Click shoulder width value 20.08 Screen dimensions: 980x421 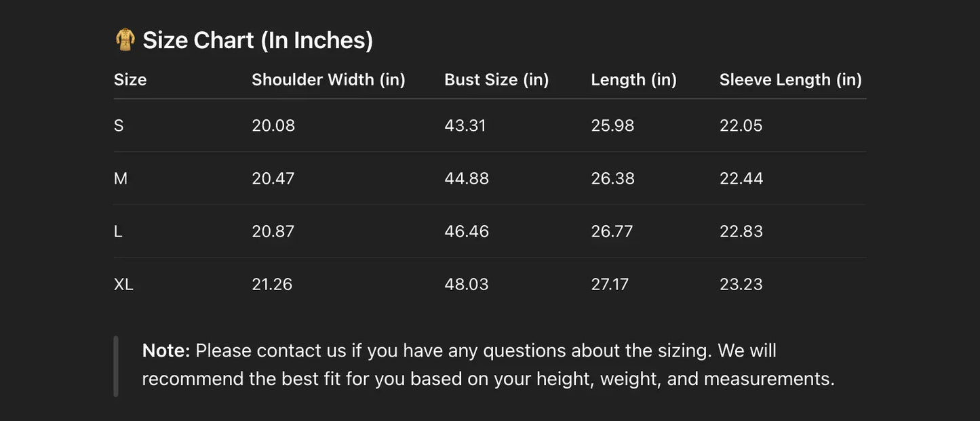tap(273, 125)
